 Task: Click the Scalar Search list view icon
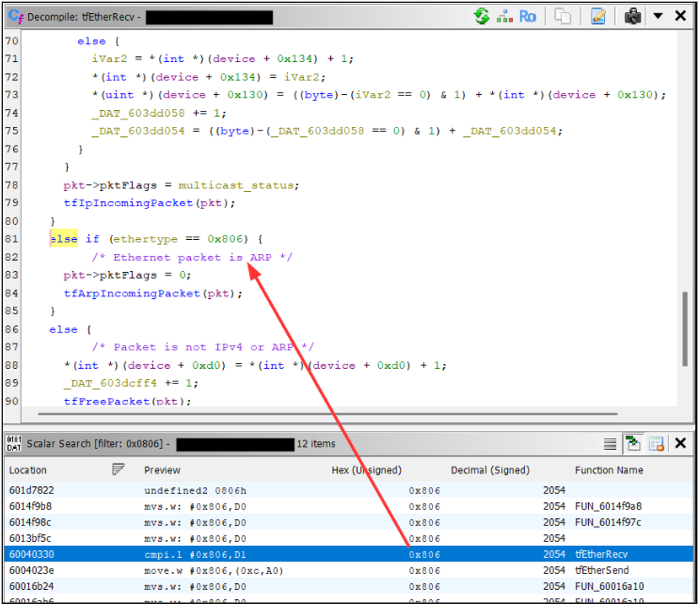tap(611, 443)
